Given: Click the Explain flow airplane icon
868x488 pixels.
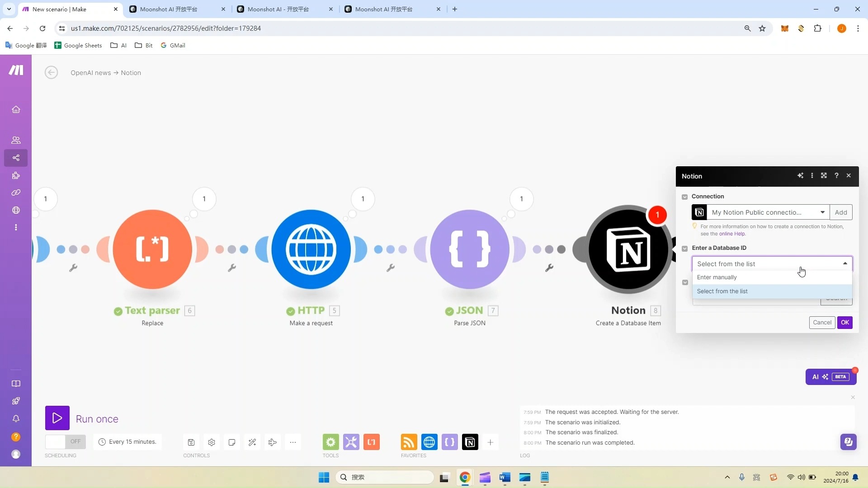Looking at the screenshot, I should 273,442.
